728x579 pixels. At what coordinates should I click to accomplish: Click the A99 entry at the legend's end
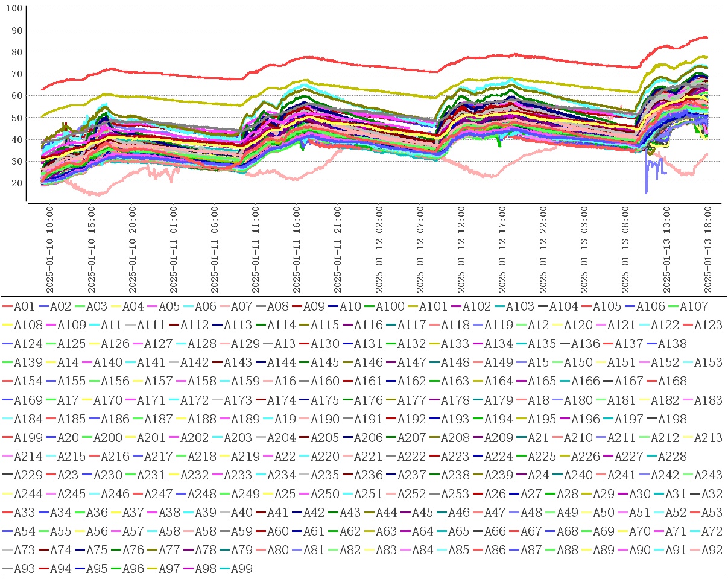click(240, 569)
